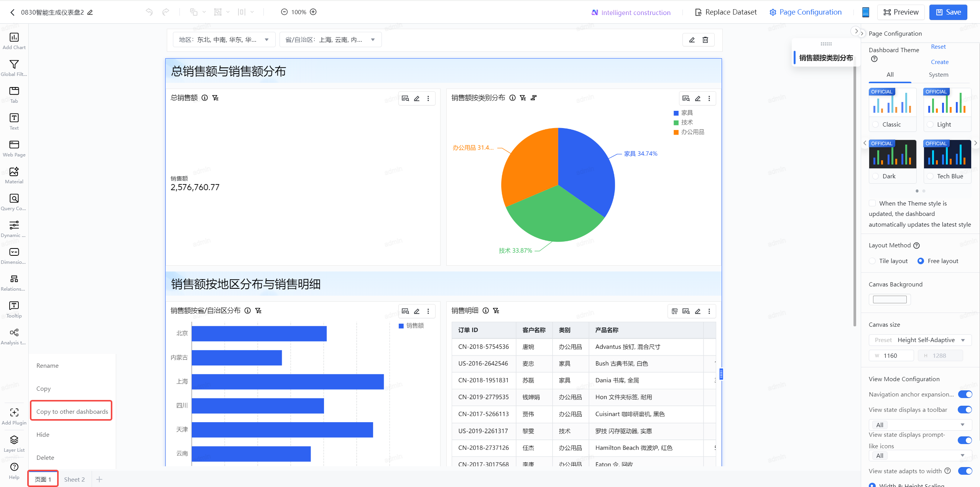
Task: Open the 省/自治区 filter dropdown
Action: pyautogui.click(x=331, y=40)
